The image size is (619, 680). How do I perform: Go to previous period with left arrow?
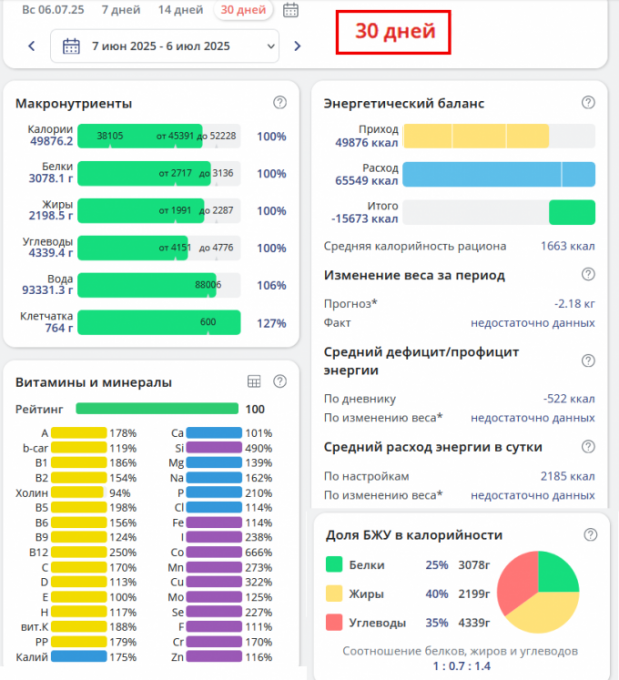click(x=31, y=46)
